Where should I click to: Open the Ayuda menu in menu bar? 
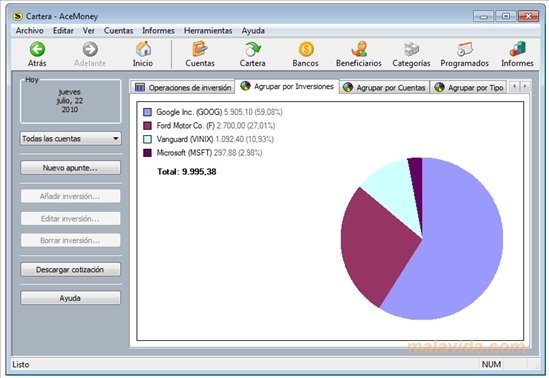(x=253, y=31)
